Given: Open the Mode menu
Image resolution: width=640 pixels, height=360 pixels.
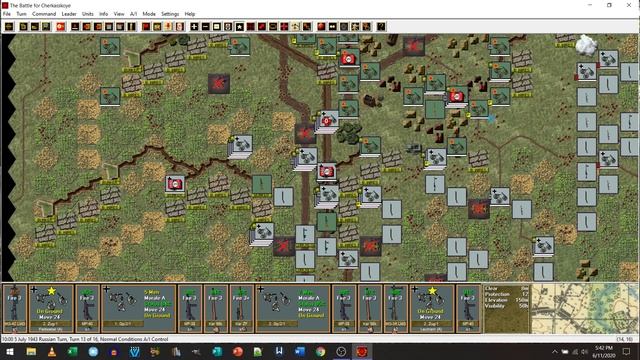Looking at the screenshot, I should coord(149,14).
